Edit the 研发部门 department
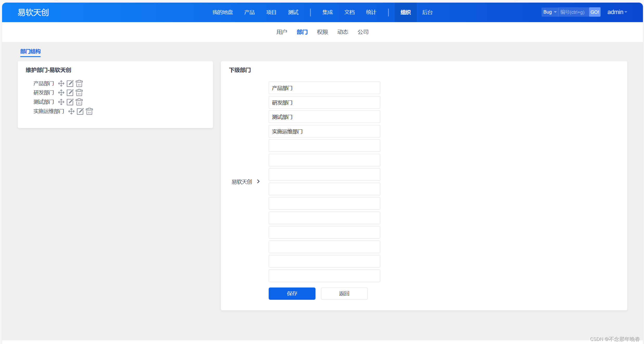The height and width of the screenshot is (344, 644). (70, 93)
